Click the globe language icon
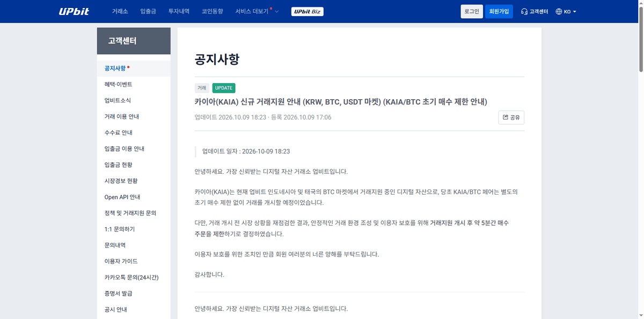Screen dimensions: 644x319 [559, 11]
